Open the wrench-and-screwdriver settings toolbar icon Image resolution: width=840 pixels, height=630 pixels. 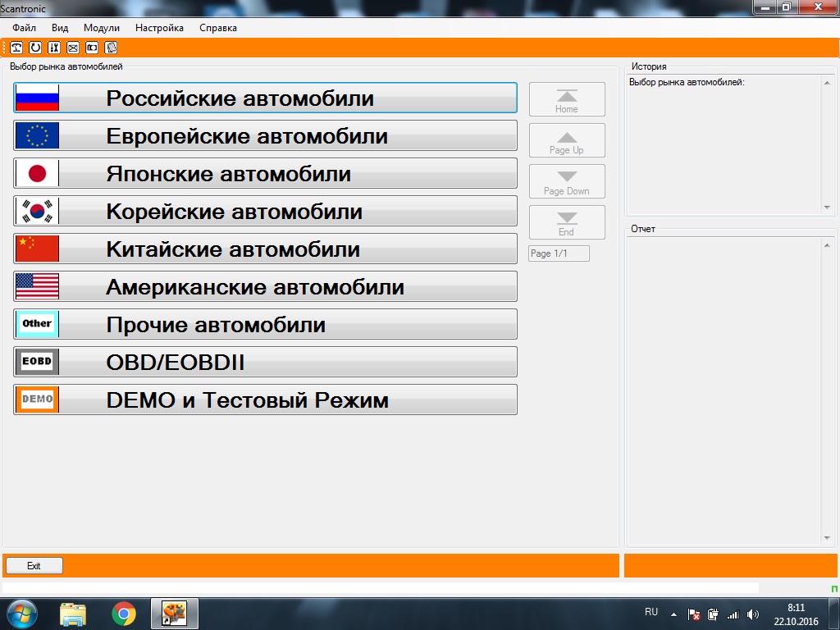54,48
